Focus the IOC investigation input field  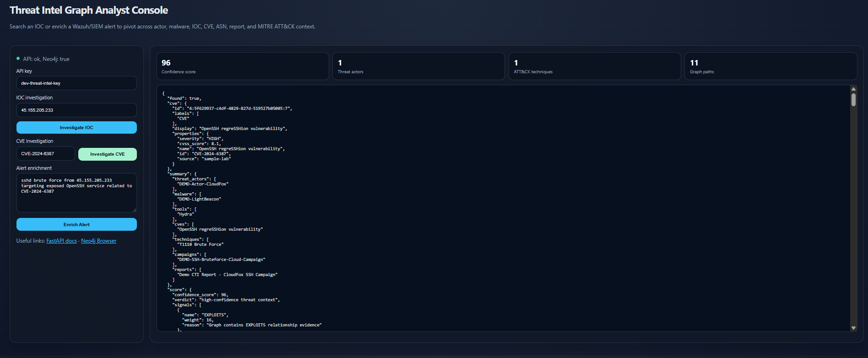(x=76, y=110)
